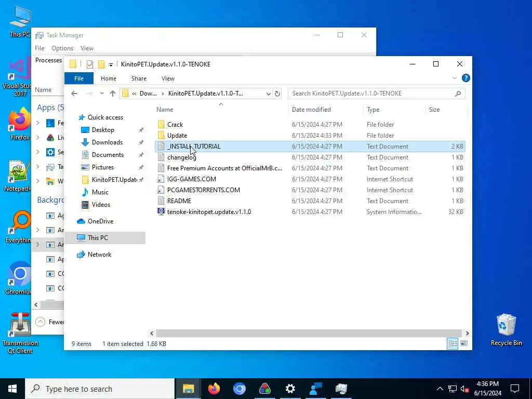Click the Properties icon in quick access toolbar
532x399 pixels.
tap(89, 64)
